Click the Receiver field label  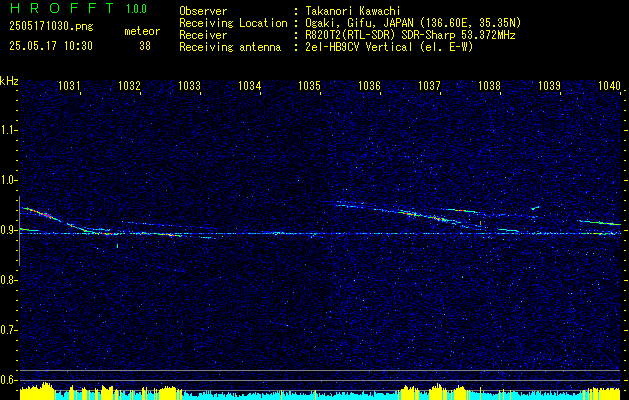coord(203,35)
